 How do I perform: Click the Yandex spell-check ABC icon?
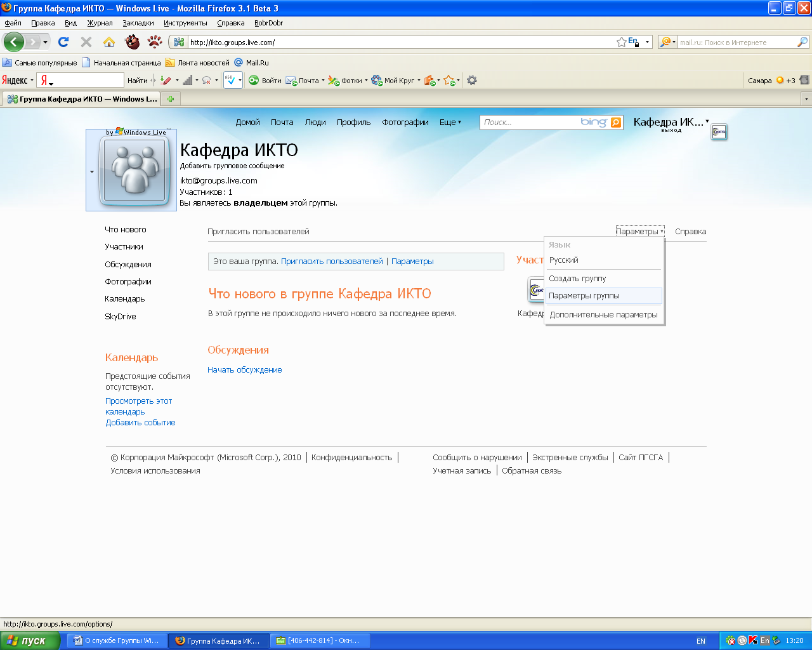point(231,81)
